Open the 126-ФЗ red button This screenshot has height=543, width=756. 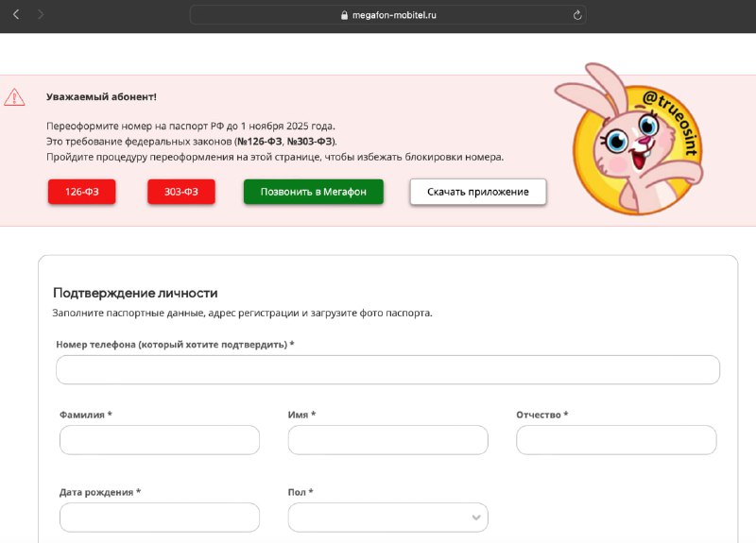[x=82, y=192]
